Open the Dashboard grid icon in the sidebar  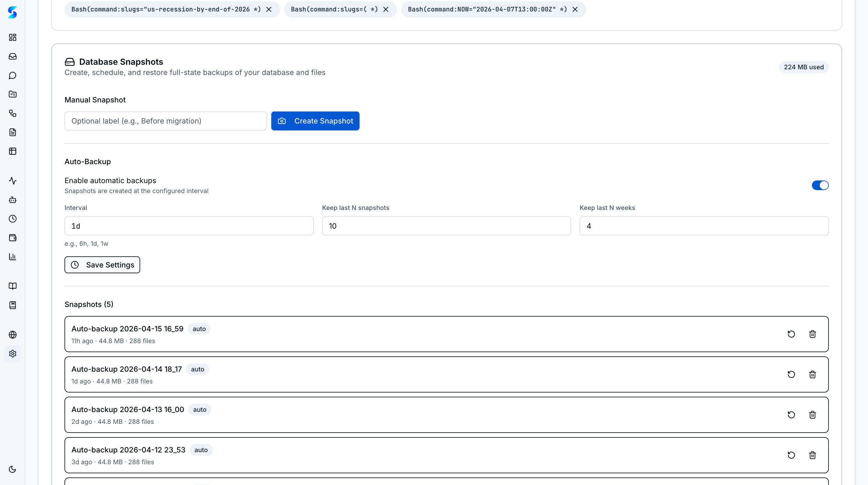pos(12,37)
